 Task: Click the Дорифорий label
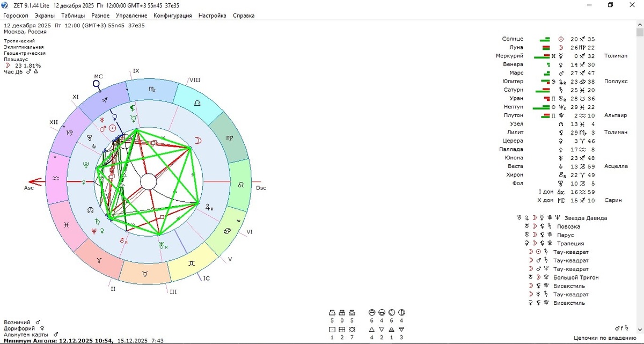coord(19,328)
